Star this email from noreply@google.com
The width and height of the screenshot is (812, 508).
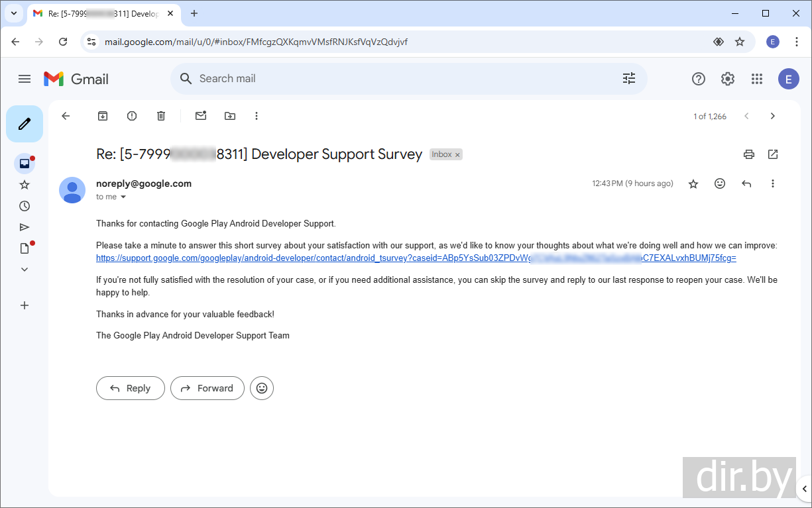coord(693,184)
